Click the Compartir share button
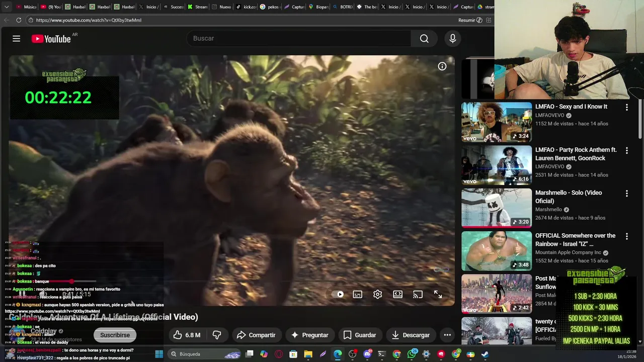 (x=256, y=335)
